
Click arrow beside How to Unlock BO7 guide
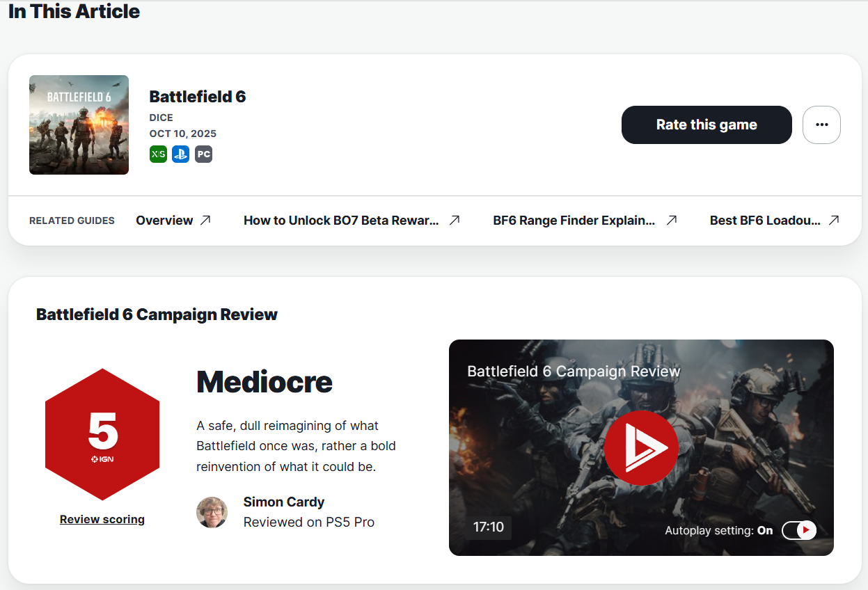tap(455, 221)
